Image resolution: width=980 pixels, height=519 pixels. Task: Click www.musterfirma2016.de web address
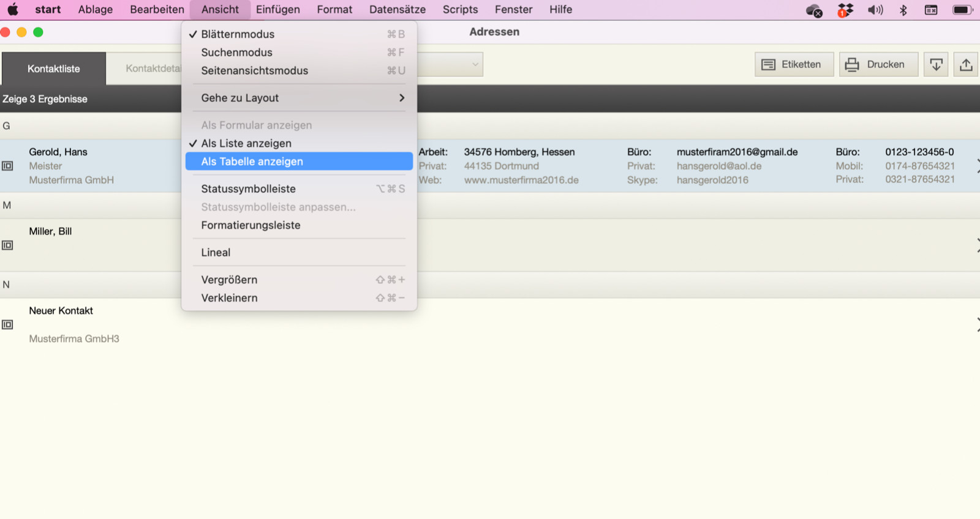pyautogui.click(x=521, y=180)
